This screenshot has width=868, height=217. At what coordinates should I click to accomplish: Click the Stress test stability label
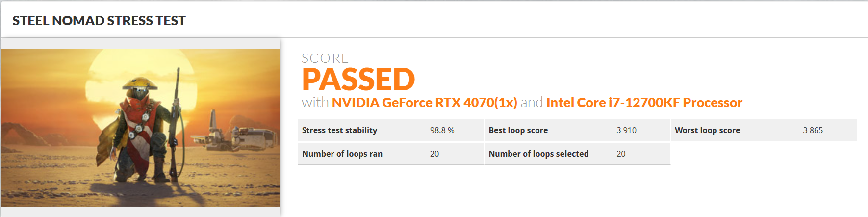coord(339,130)
